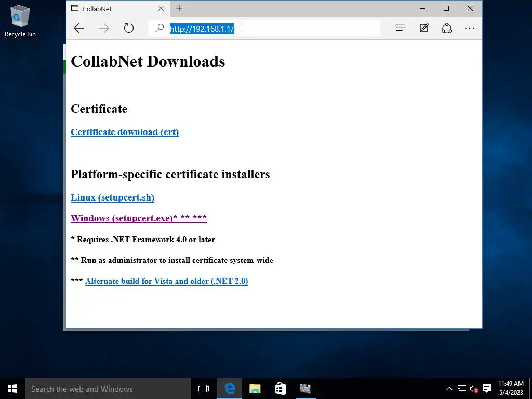Open the firewall app on taskbar
Image resolution: width=532 pixels, height=399 pixels.
(305, 389)
